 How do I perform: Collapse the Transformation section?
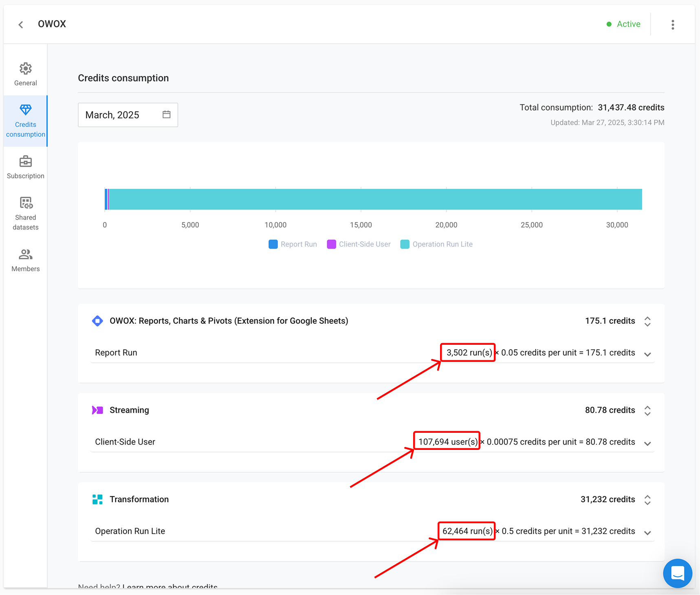click(647, 500)
